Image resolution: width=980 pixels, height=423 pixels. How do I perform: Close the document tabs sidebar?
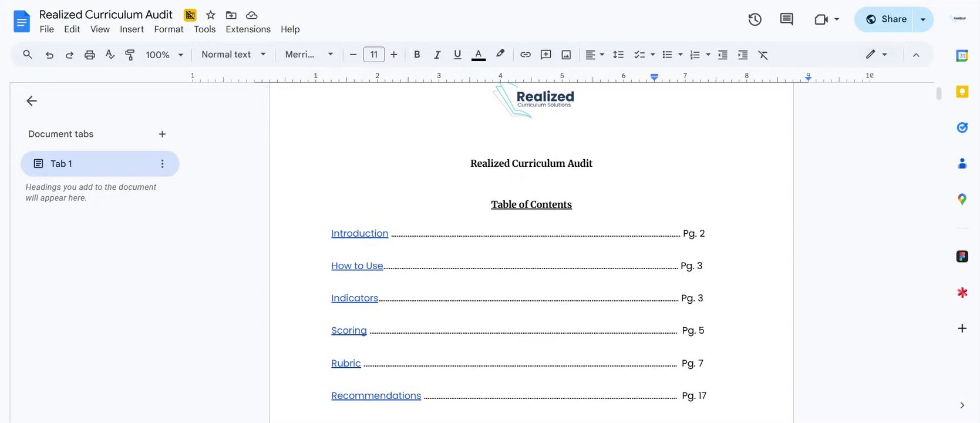click(x=32, y=101)
